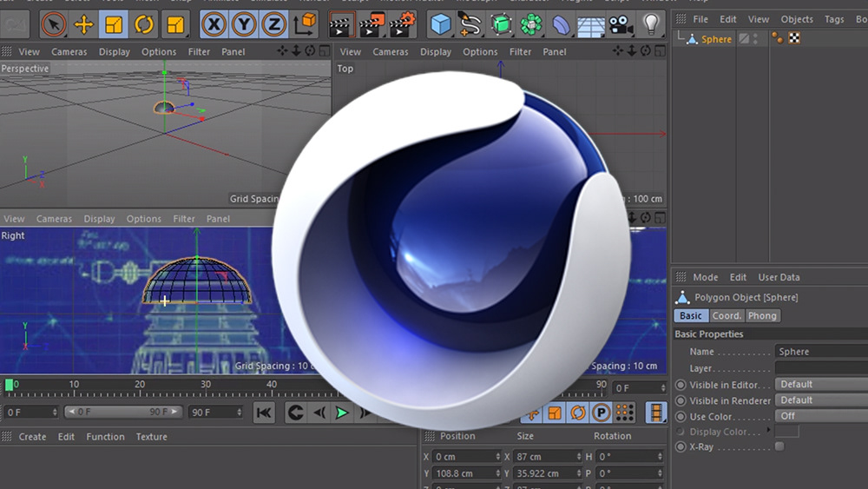Toggle Visible in Editor keyframe circle
This screenshot has width=868, height=489.
pos(681,384)
